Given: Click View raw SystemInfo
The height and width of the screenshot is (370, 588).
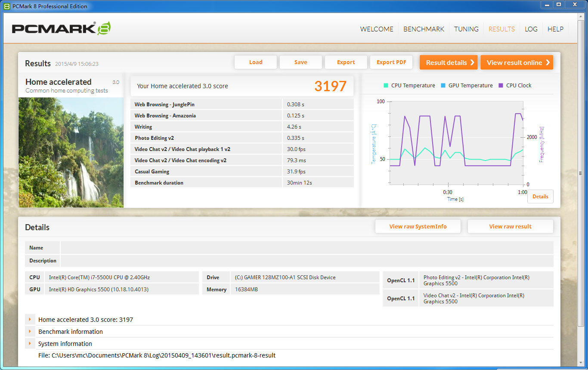Looking at the screenshot, I should tap(418, 226).
